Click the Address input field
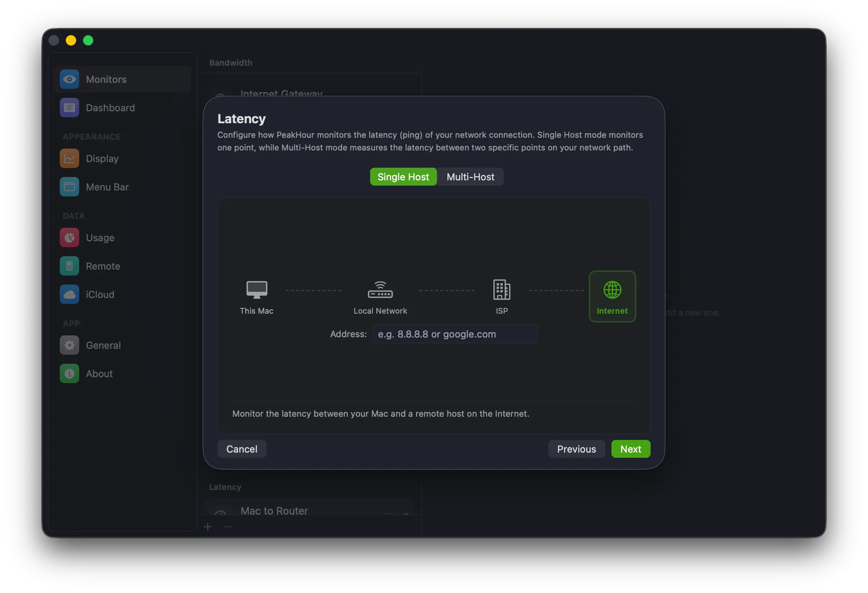The image size is (868, 593). [x=455, y=334]
